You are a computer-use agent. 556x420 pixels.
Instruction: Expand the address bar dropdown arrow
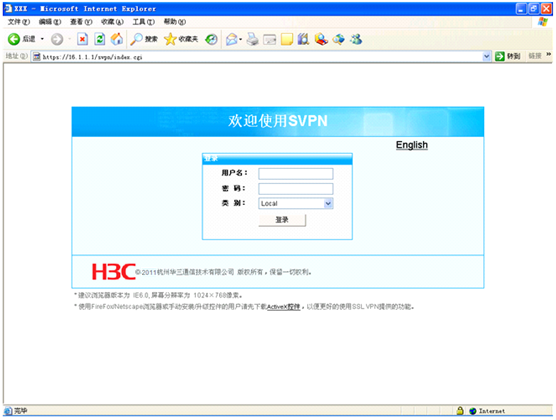pyautogui.click(x=486, y=56)
